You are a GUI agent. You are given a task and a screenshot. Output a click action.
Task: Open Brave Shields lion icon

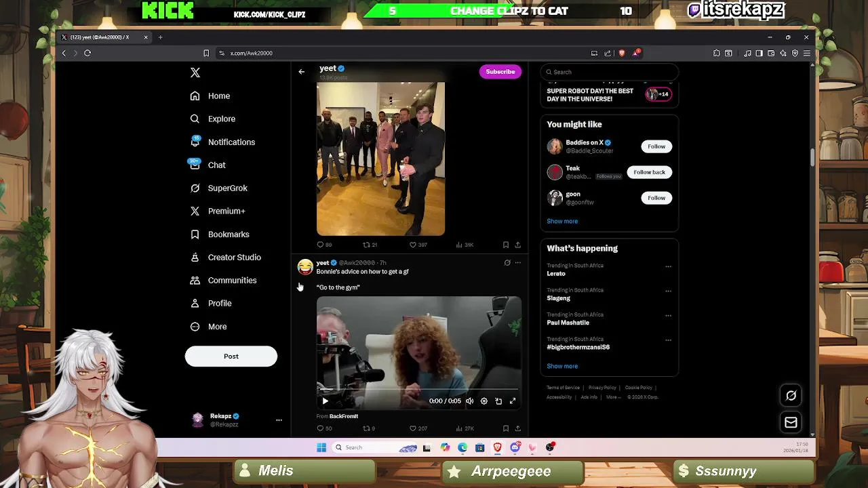[622, 53]
